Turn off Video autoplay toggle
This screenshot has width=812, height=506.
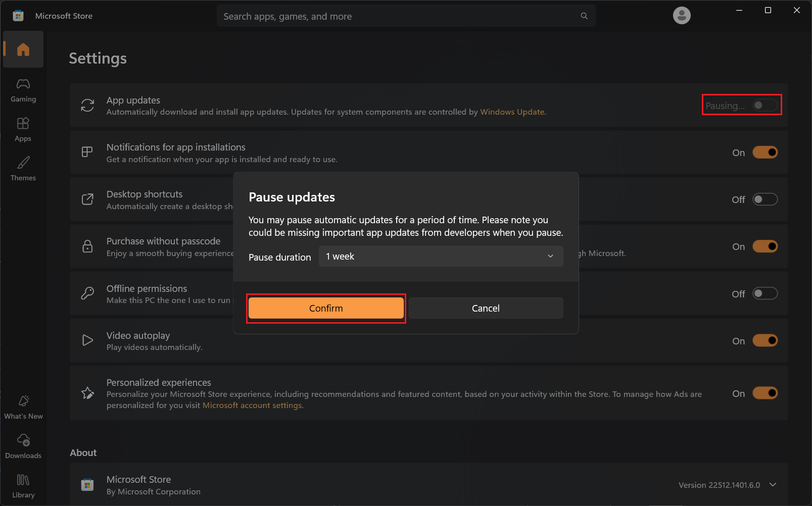pyautogui.click(x=765, y=341)
